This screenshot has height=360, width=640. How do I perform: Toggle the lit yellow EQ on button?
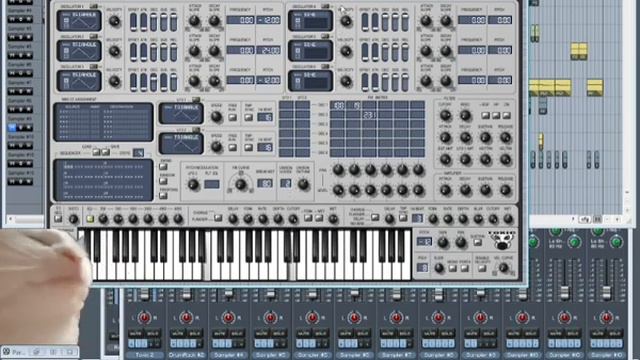coord(90,219)
